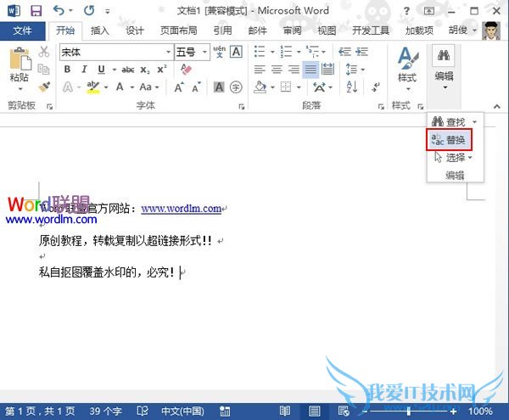The height and width of the screenshot is (420, 509).
Task: Open the font name dropdown
Action: (x=168, y=52)
